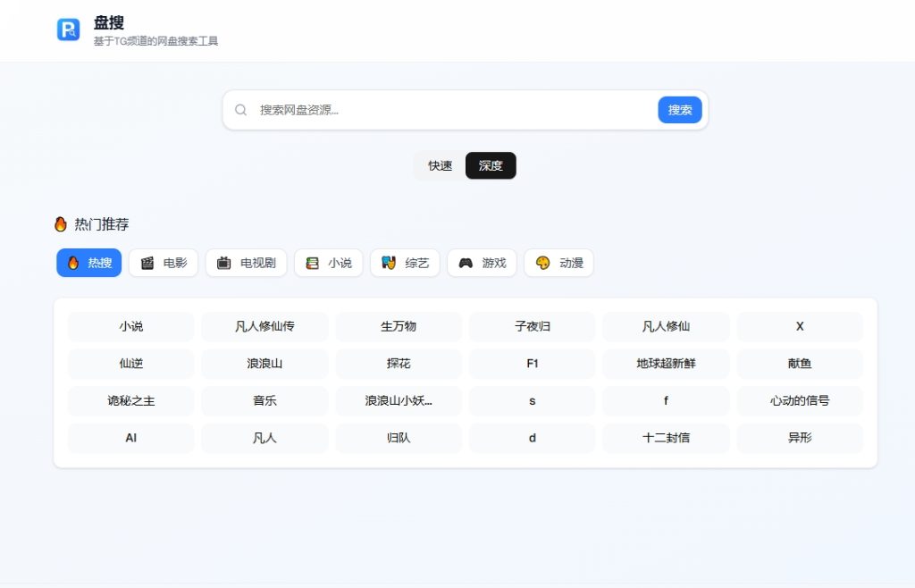Switch to the 电视剧 tab

(246, 262)
